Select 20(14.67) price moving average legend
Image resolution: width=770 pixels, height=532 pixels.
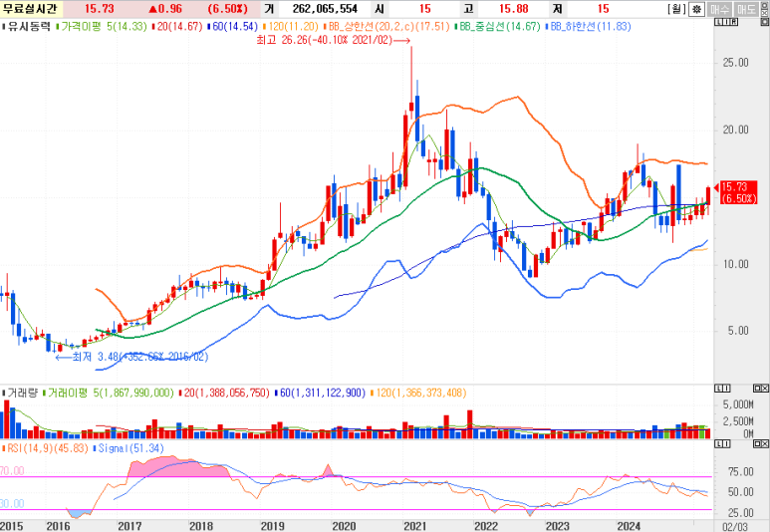click(x=177, y=27)
